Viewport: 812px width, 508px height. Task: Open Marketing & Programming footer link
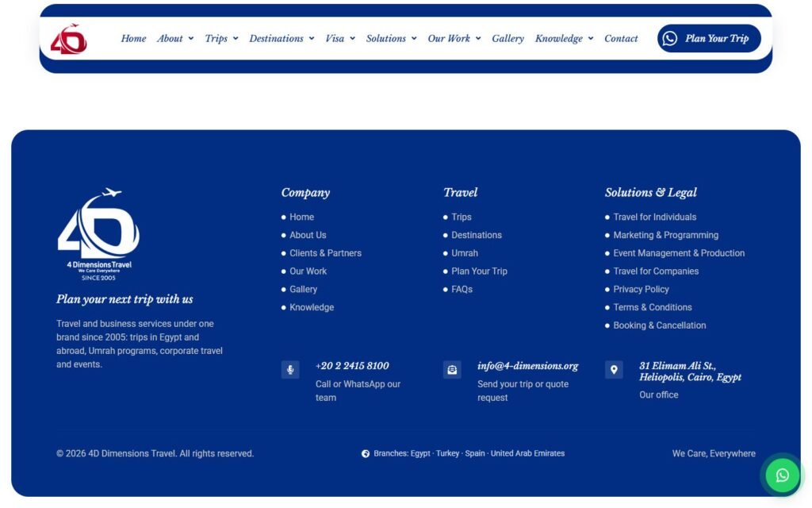click(x=666, y=235)
